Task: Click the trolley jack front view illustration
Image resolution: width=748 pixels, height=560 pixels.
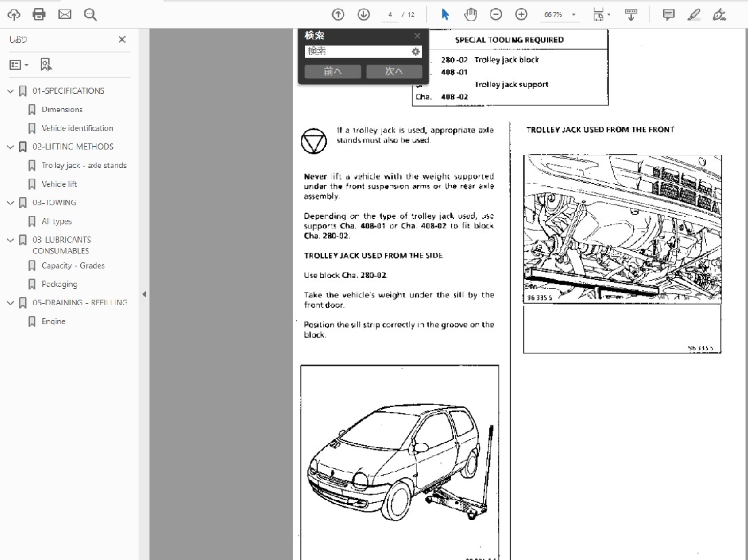Action: (x=622, y=229)
